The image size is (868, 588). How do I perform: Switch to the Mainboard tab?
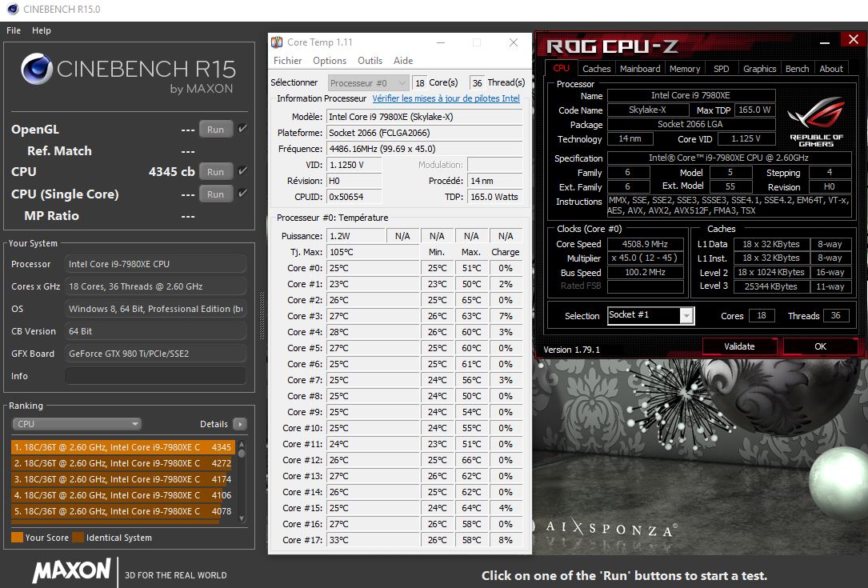point(640,69)
